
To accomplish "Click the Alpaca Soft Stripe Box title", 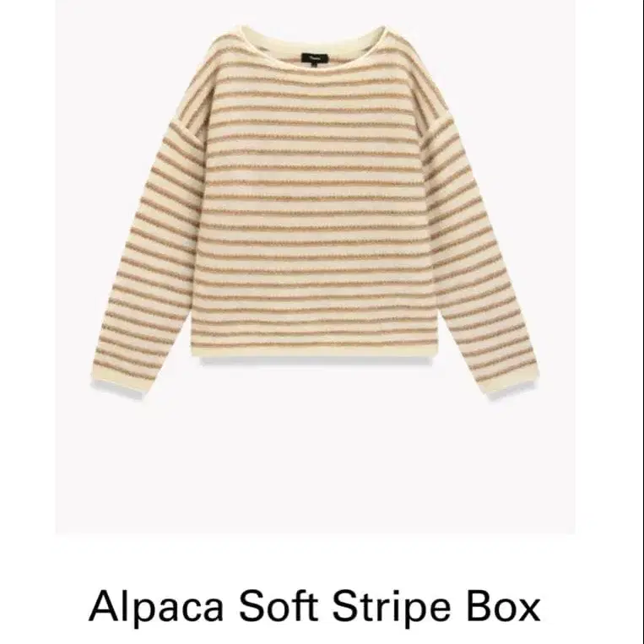I will 314,606.
